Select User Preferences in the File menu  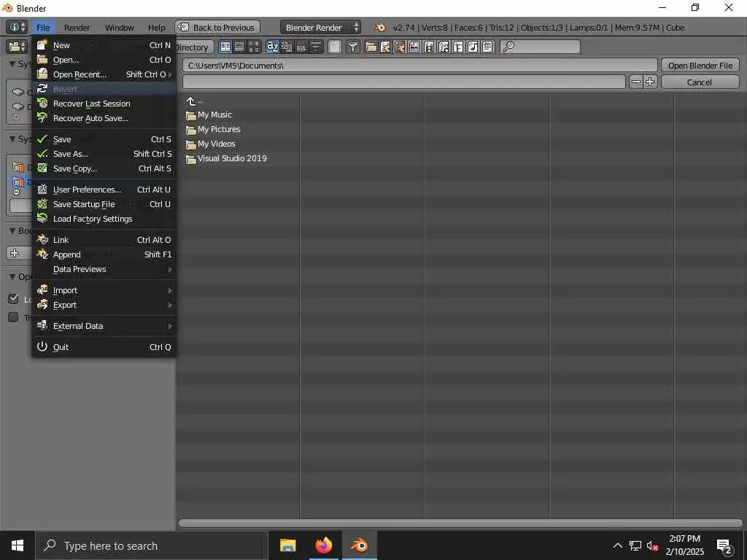pos(105,190)
